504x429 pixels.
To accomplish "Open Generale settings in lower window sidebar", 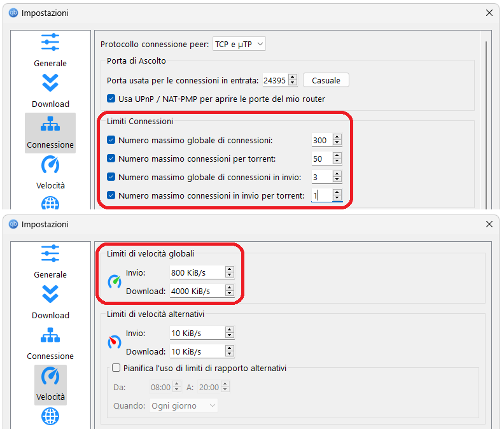I will [x=50, y=262].
